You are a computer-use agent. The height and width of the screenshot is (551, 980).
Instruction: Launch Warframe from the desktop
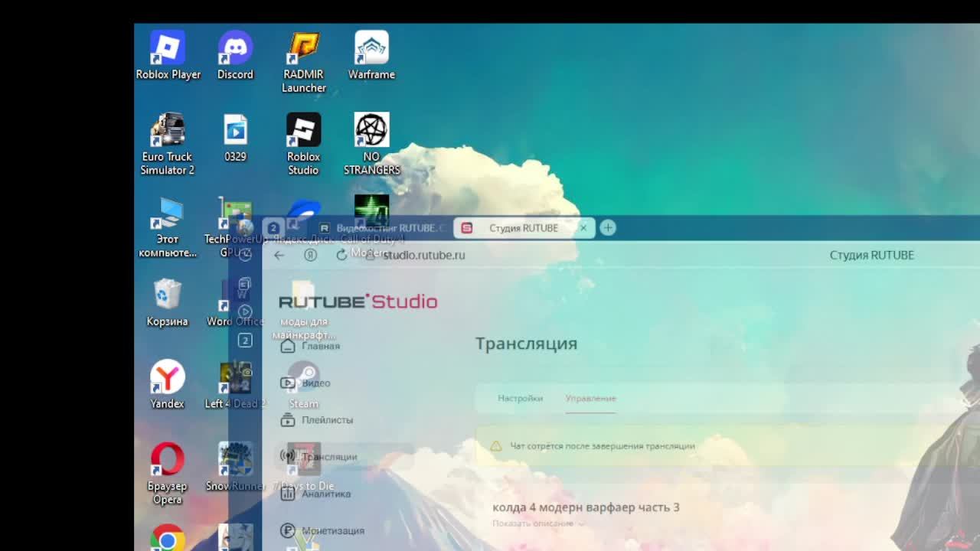pos(371,55)
